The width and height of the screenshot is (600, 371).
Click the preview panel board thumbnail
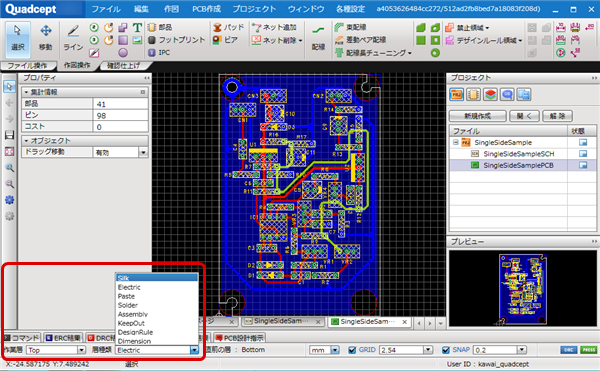[523, 290]
